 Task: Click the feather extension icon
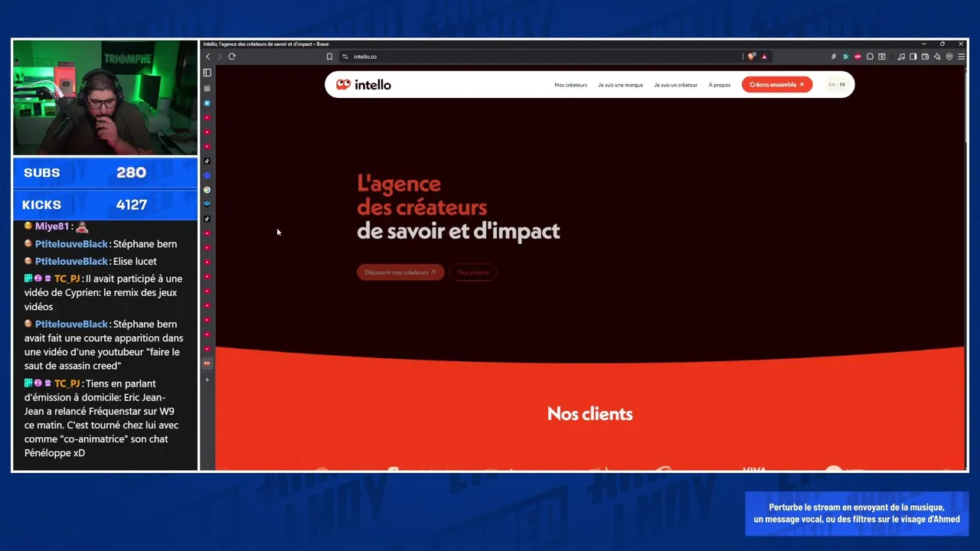coord(834,57)
